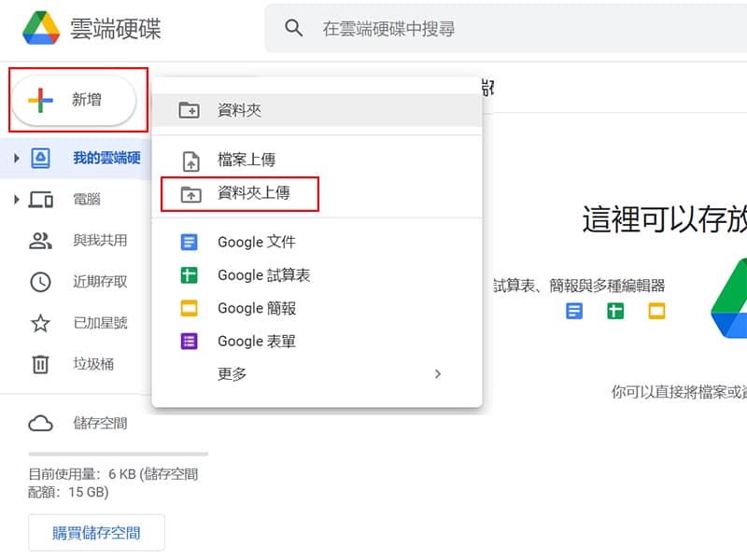Click the 新增 button
The width and height of the screenshot is (747, 560).
74,100
